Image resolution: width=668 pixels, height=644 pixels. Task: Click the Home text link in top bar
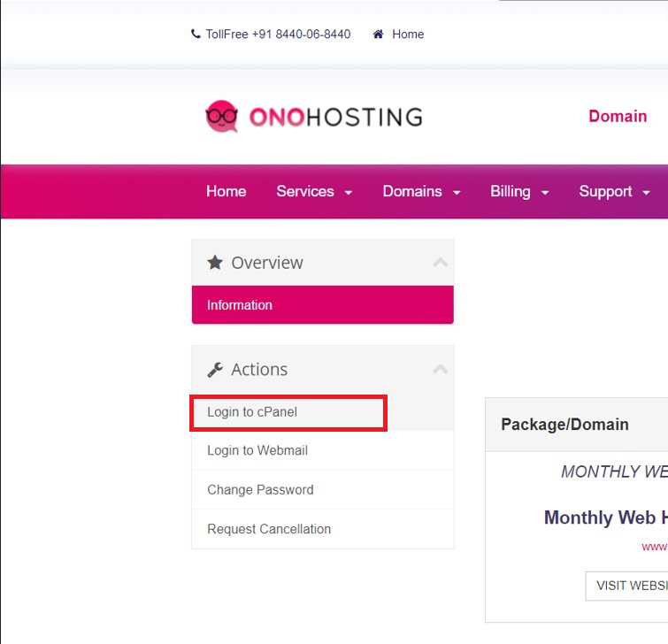(408, 34)
